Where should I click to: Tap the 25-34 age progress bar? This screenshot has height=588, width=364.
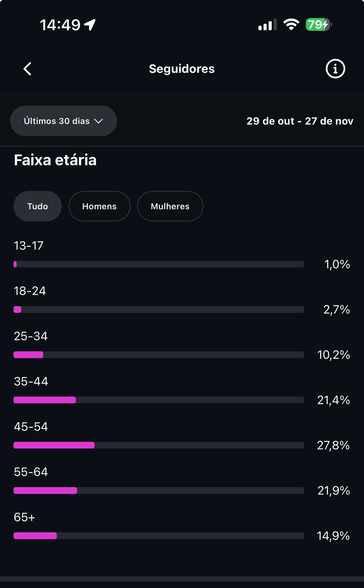pos(159,355)
